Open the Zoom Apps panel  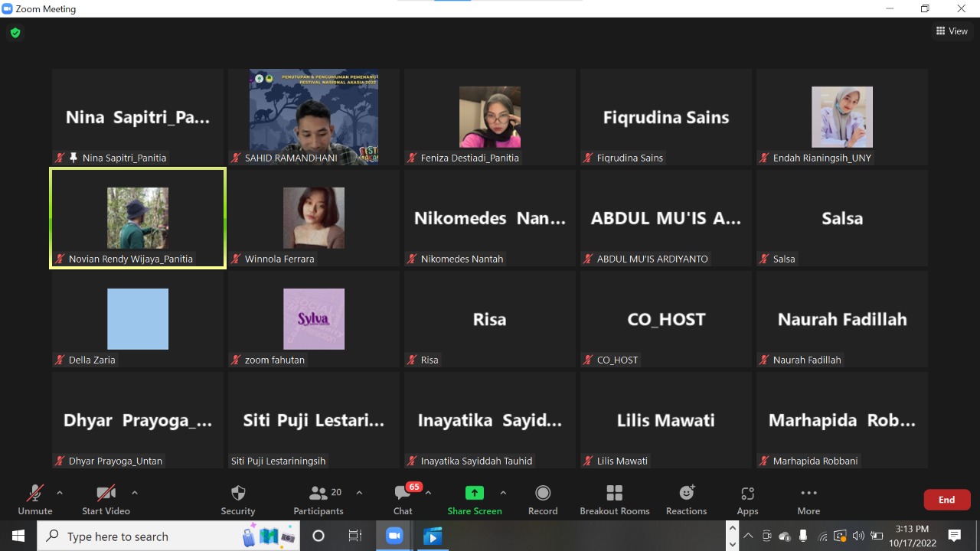(747, 499)
